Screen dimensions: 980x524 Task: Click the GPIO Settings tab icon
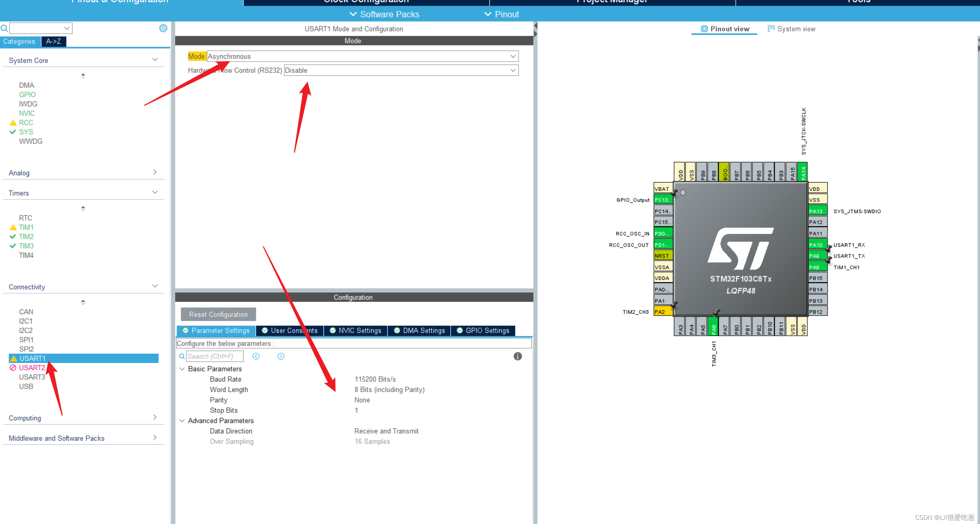click(x=458, y=330)
